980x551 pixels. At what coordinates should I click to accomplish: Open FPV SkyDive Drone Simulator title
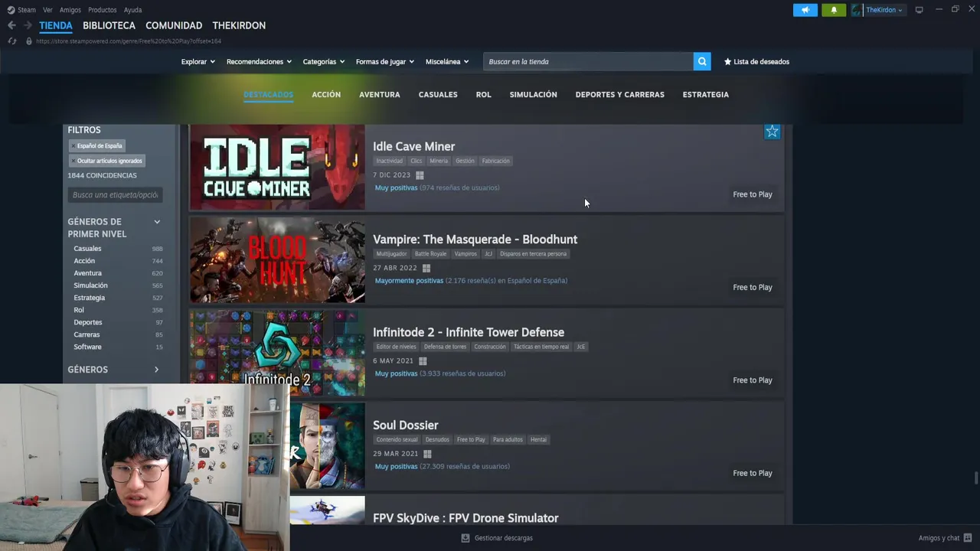pos(465,518)
